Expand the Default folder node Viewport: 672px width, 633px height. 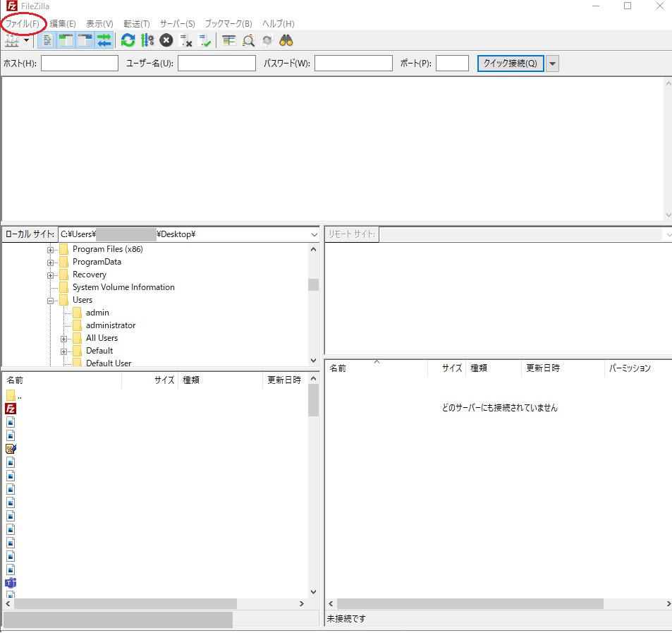63,351
